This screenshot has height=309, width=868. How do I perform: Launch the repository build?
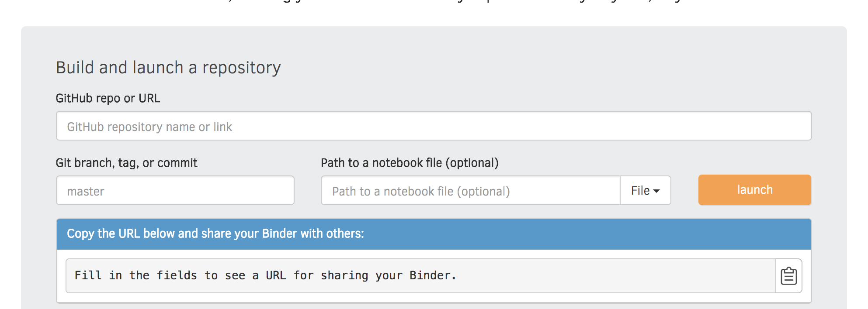(754, 190)
